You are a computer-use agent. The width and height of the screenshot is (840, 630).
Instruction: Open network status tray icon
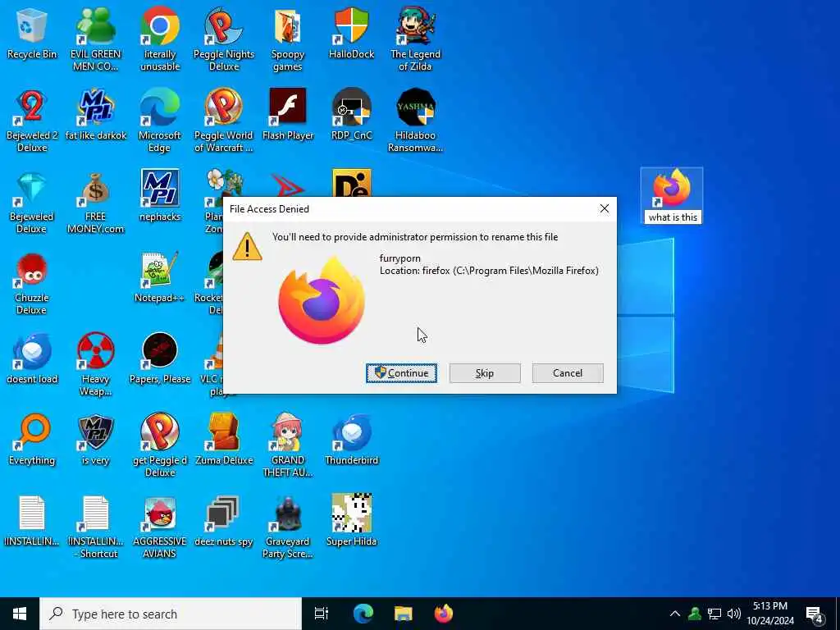tap(714, 614)
